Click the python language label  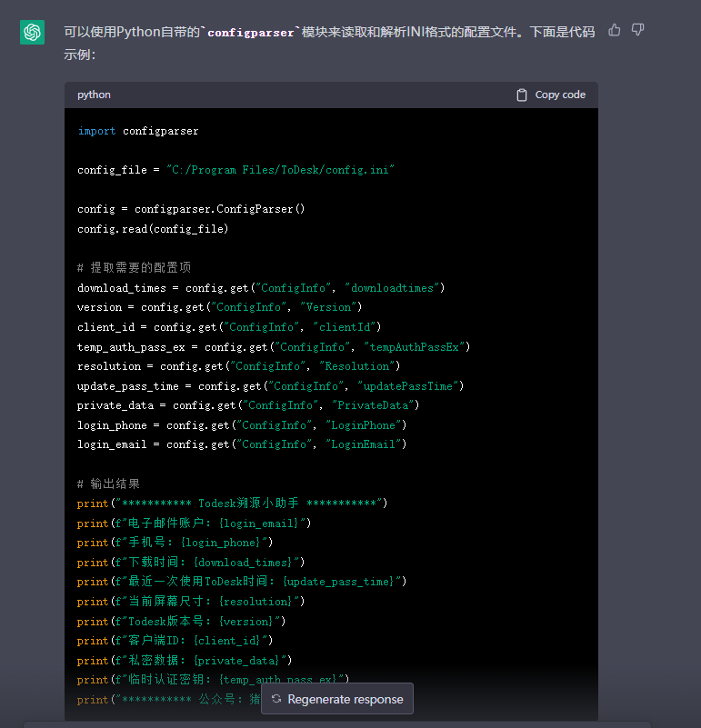coord(94,95)
